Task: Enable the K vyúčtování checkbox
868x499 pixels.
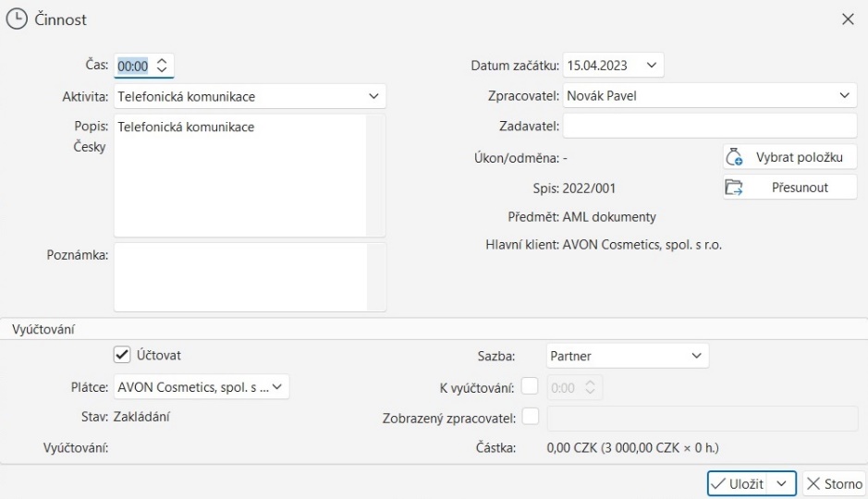Action: (x=530, y=386)
